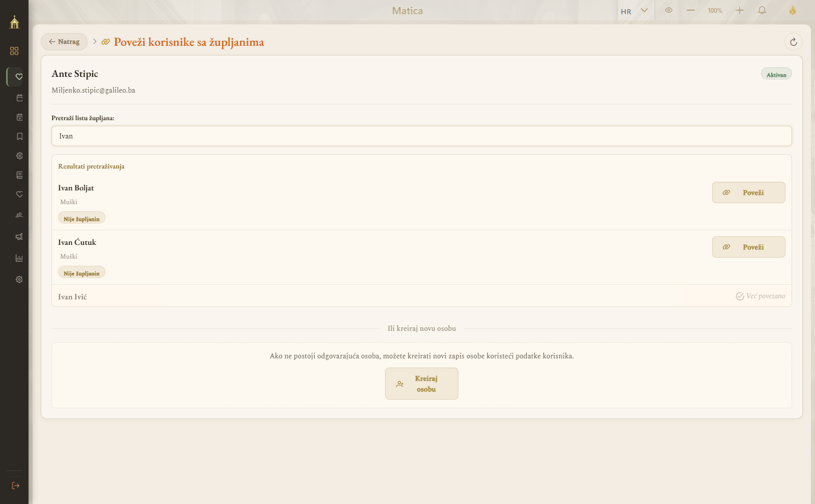
Task: Click the flame icon in top bar
Action: [793, 10]
